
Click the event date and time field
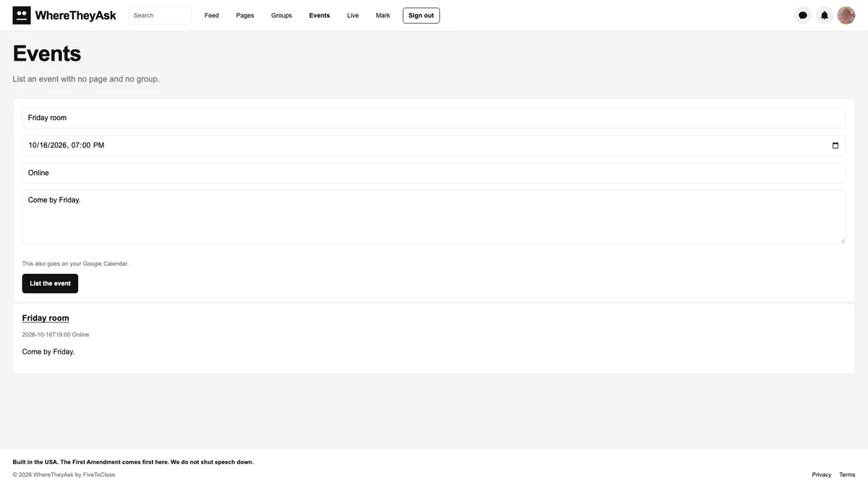pyautogui.click(x=434, y=145)
